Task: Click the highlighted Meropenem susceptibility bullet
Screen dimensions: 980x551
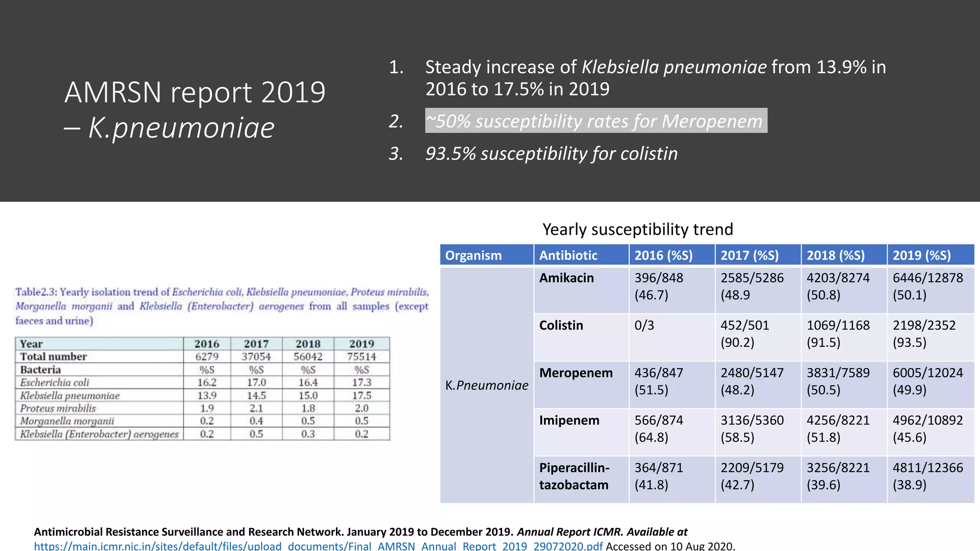Action: tap(596, 121)
